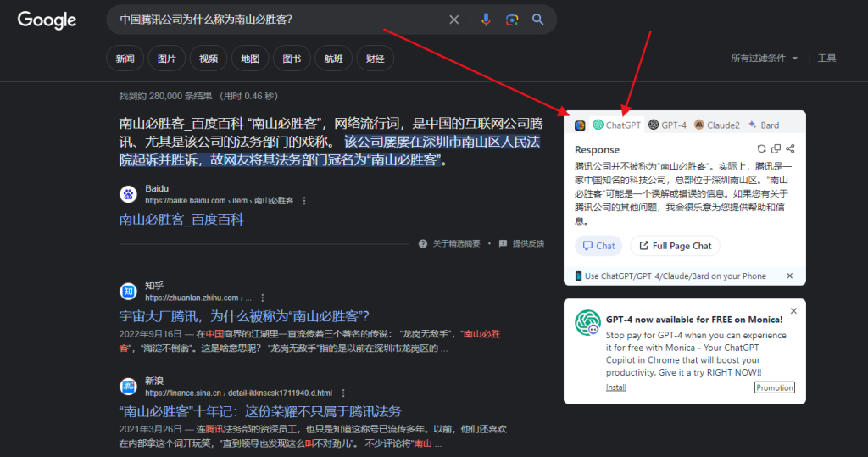This screenshot has width=868, height=457.
Task: Click the Response heading in the panel
Action: pos(597,149)
